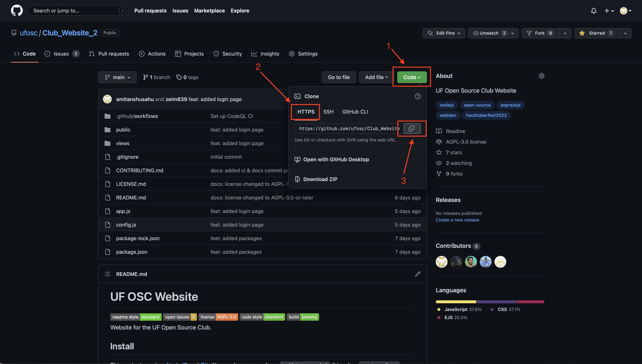Open Explore in top navigation
Viewport: 642px width, 364px height.
240,10
